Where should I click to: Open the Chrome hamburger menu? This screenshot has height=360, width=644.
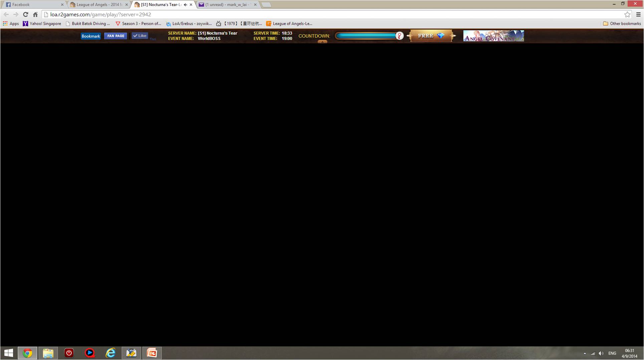[x=638, y=14]
